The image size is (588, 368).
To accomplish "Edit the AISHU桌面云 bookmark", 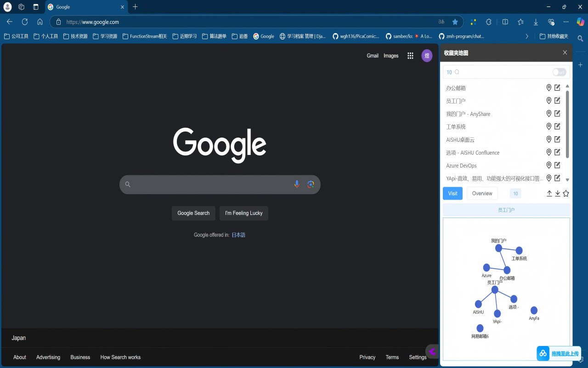I will click(x=557, y=139).
